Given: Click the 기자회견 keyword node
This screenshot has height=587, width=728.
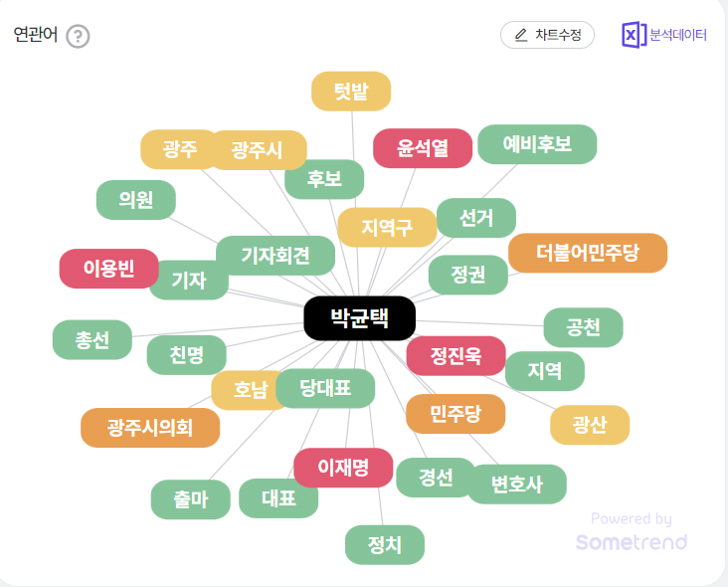Looking at the screenshot, I should [275, 256].
